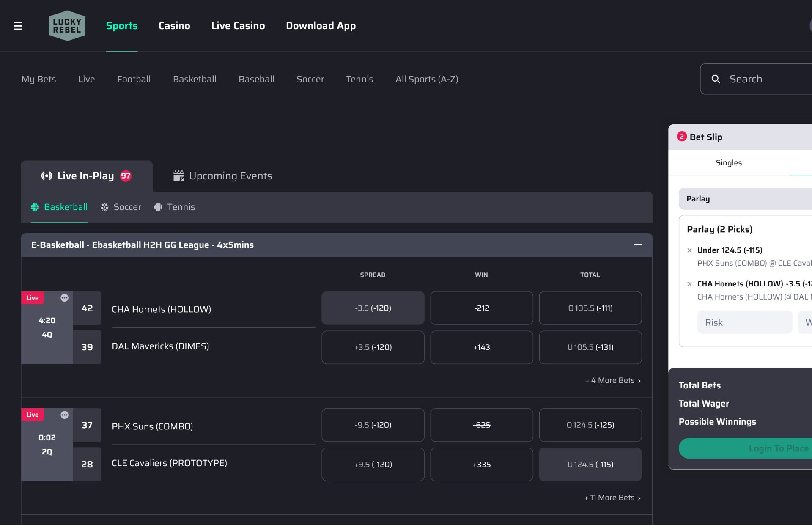Select the Basketball sport filter icon
Screen dimensions: 812x525
[x=35, y=207]
